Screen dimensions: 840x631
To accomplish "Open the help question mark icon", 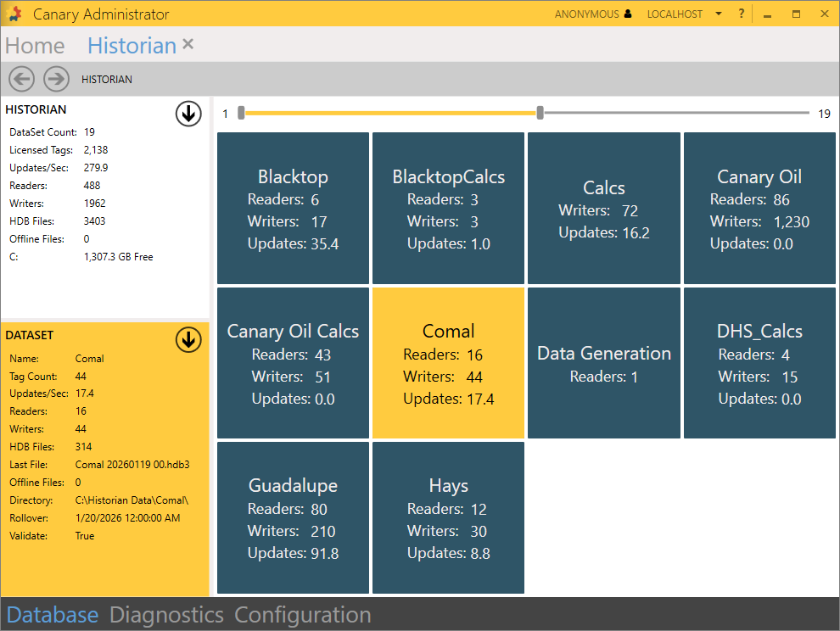I will (741, 14).
